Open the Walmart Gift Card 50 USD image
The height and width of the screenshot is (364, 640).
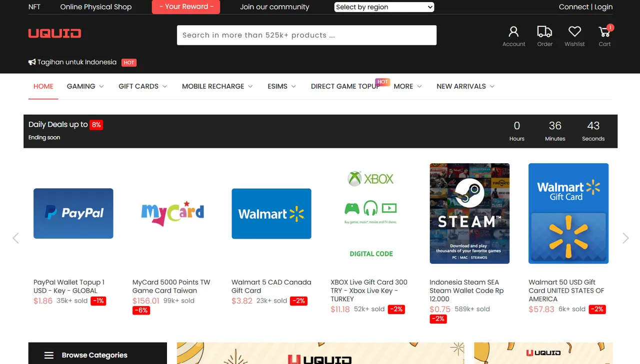pos(568,213)
